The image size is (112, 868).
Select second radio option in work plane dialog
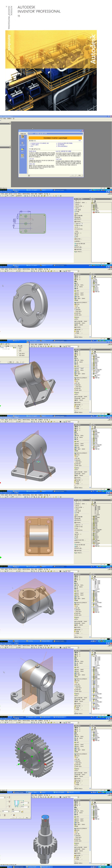(18, 349)
